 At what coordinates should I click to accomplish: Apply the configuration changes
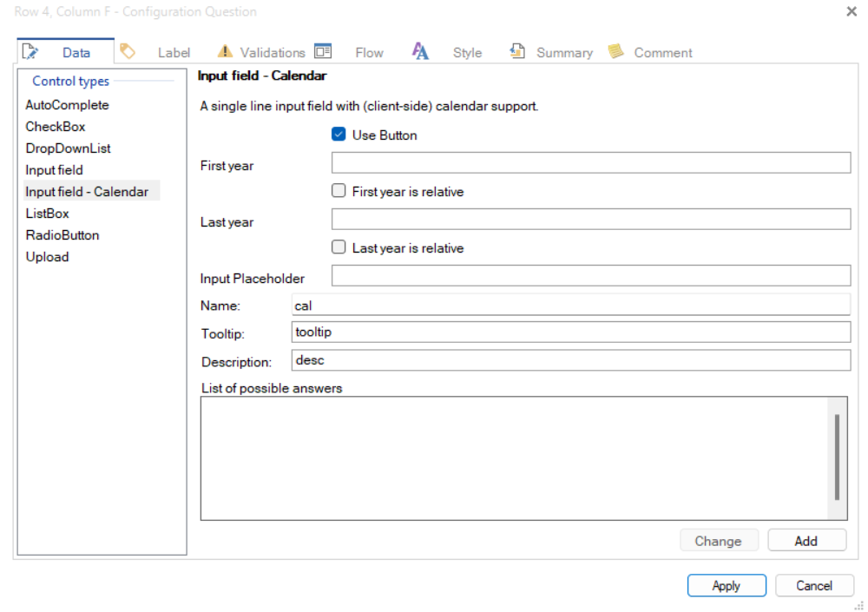click(x=727, y=585)
